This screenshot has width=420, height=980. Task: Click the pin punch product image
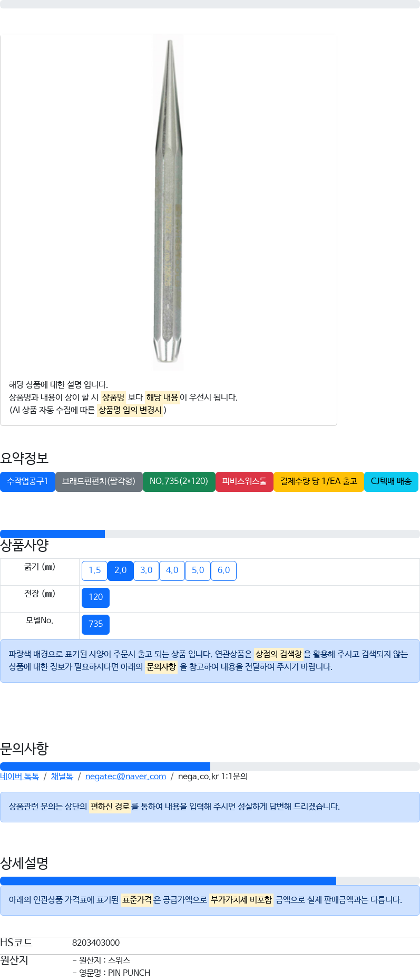tap(168, 203)
